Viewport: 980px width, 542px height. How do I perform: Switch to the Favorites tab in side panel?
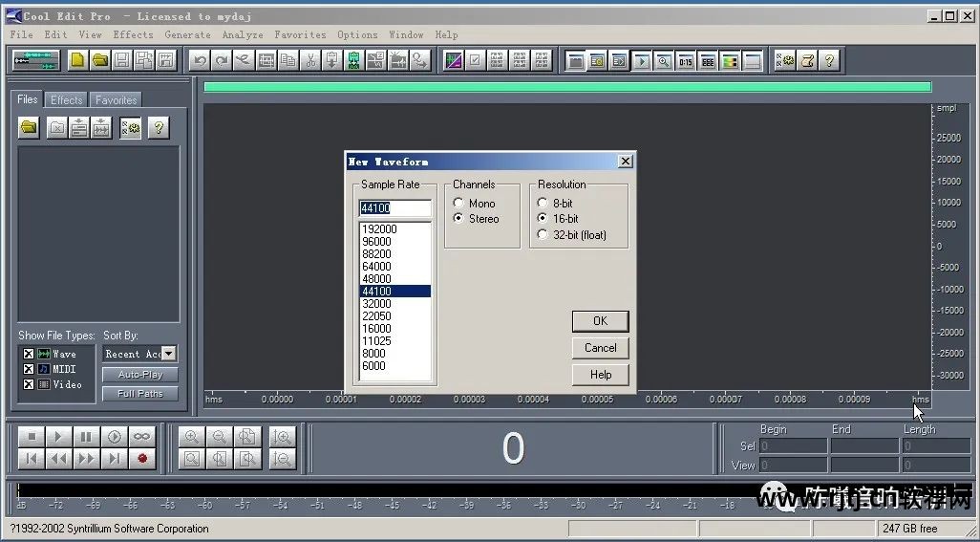116,100
